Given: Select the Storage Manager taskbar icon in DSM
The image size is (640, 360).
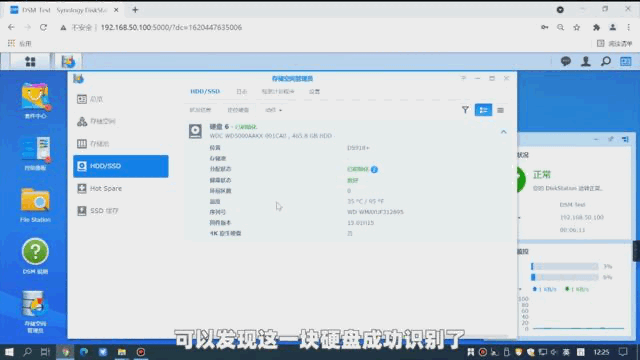Looking at the screenshot, I should pos(68,62).
